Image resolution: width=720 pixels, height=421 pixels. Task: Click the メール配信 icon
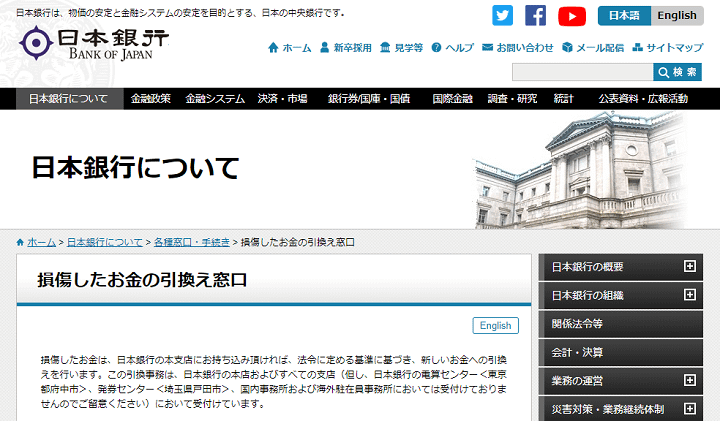click(x=567, y=48)
